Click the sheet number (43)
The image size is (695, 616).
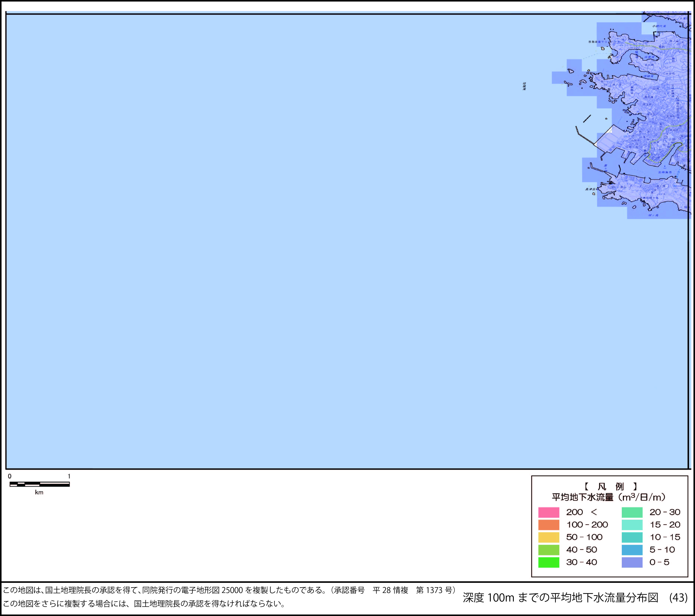tap(678, 598)
